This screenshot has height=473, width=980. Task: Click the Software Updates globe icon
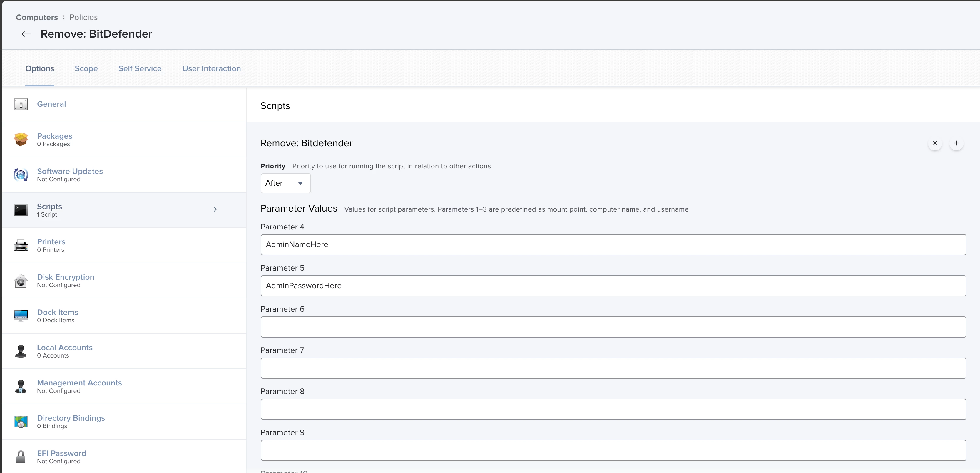(21, 175)
